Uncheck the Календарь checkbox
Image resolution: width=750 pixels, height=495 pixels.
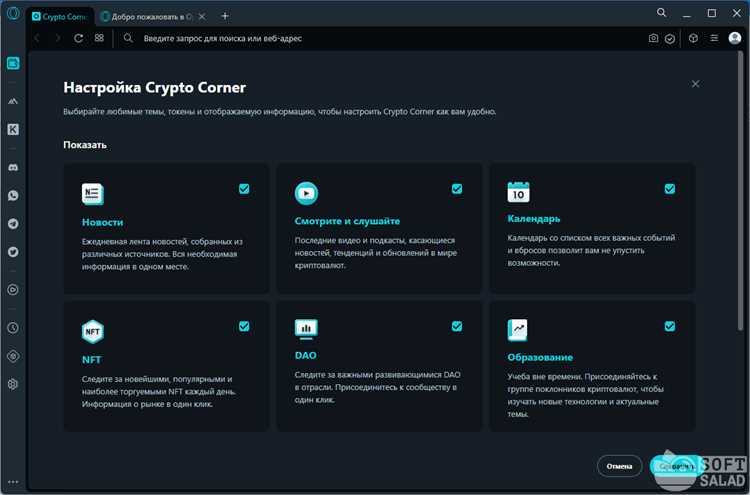click(x=670, y=189)
